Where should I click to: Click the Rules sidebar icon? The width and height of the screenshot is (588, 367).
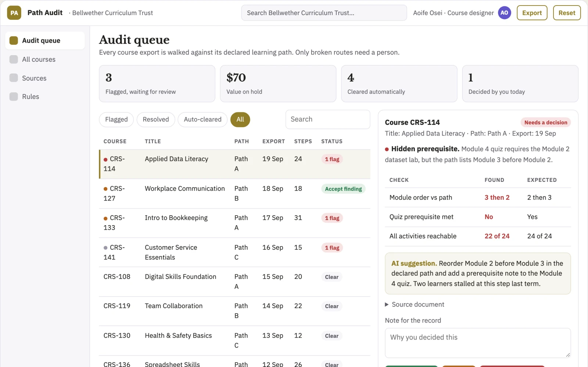coord(14,97)
